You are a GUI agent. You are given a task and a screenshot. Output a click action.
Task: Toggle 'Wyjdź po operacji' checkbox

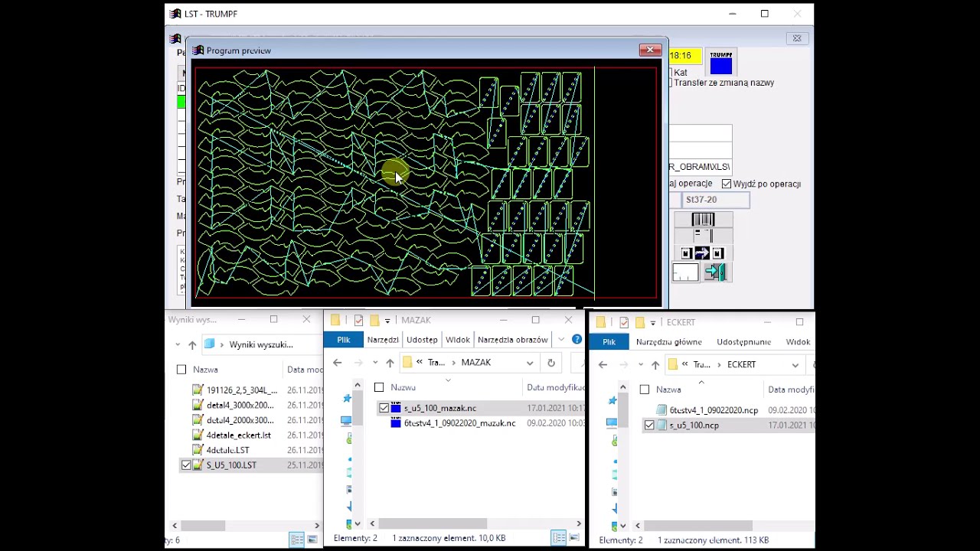pyautogui.click(x=727, y=184)
